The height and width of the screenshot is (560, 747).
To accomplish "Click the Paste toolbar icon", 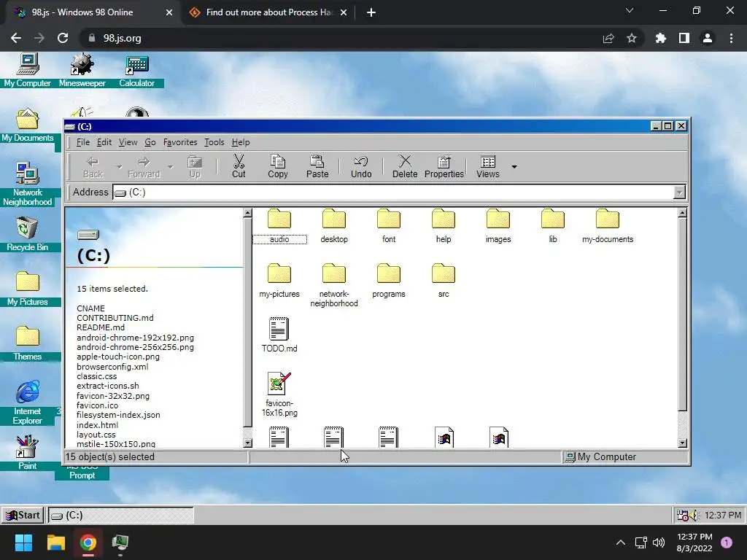I will [x=317, y=166].
